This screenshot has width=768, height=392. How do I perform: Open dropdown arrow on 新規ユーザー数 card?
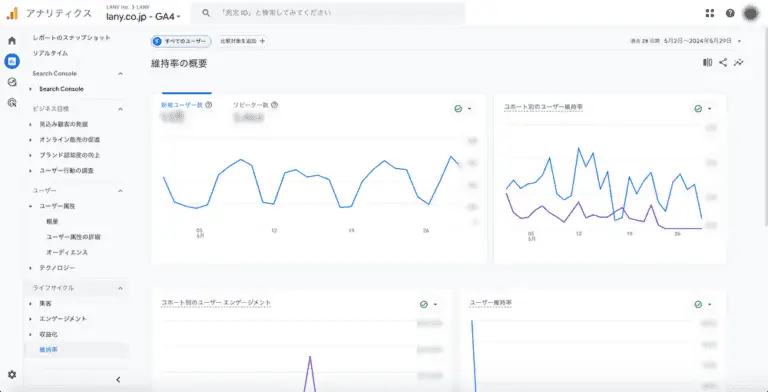coord(470,109)
